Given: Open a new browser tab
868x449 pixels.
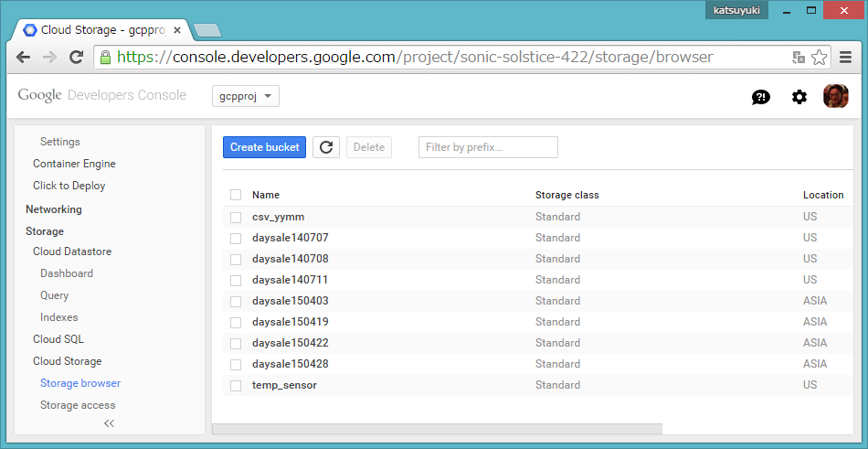Looking at the screenshot, I should click(207, 30).
